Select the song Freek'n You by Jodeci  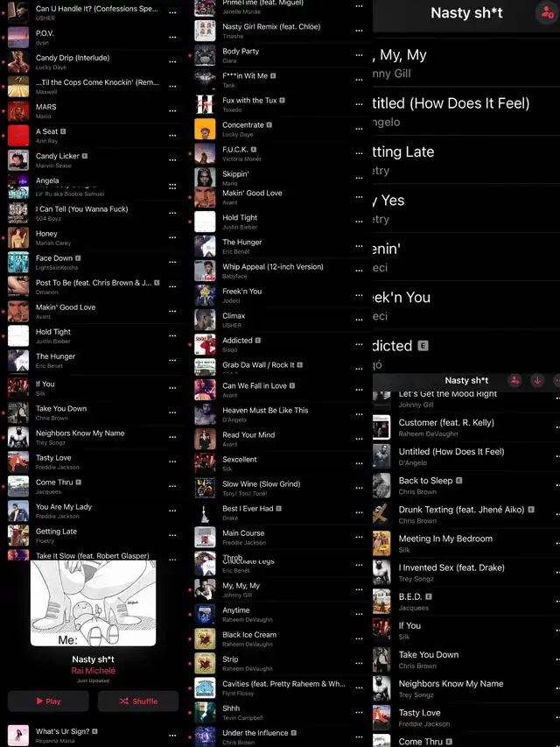278,295
